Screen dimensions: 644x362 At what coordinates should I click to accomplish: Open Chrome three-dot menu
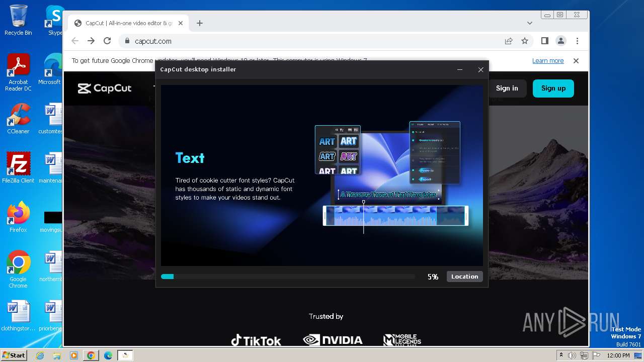tap(577, 41)
